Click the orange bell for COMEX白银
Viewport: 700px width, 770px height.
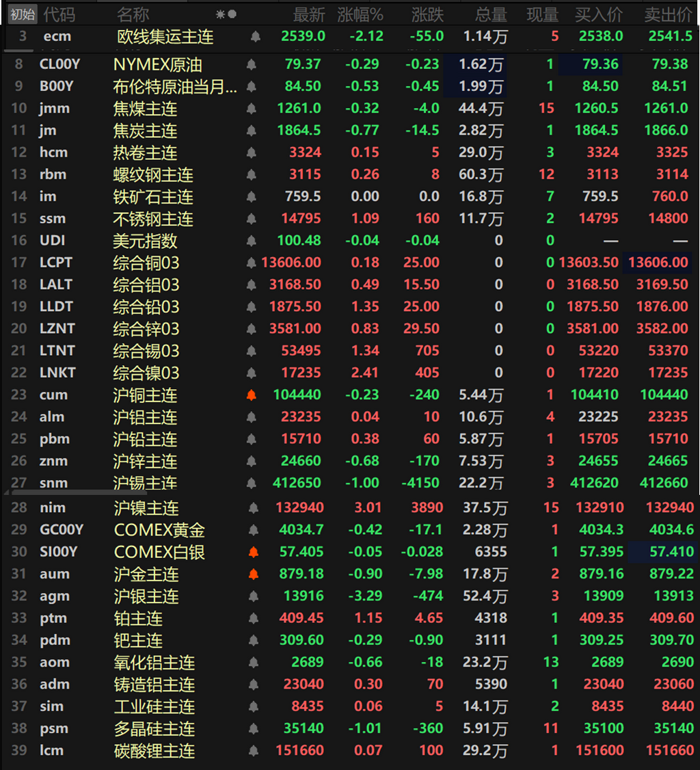(254, 551)
